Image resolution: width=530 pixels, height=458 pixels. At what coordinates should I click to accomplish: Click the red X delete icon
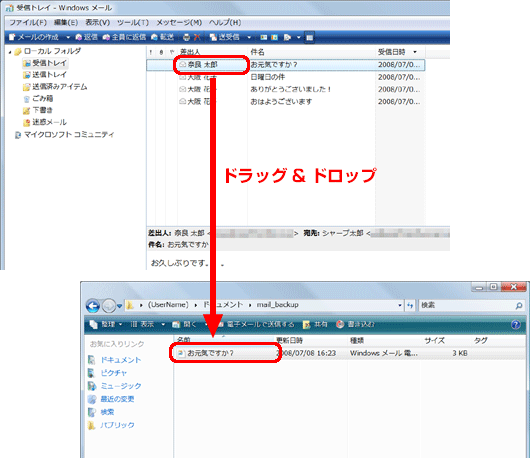(197, 37)
